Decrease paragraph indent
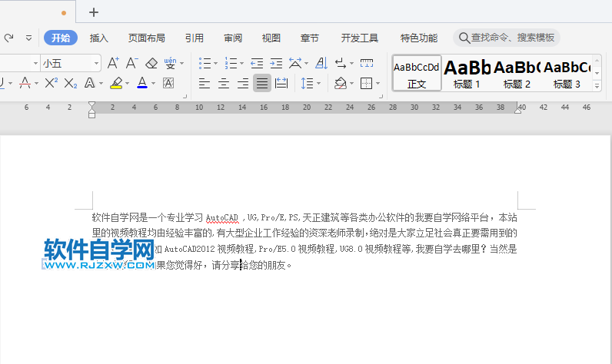612x364 pixels. click(x=257, y=63)
